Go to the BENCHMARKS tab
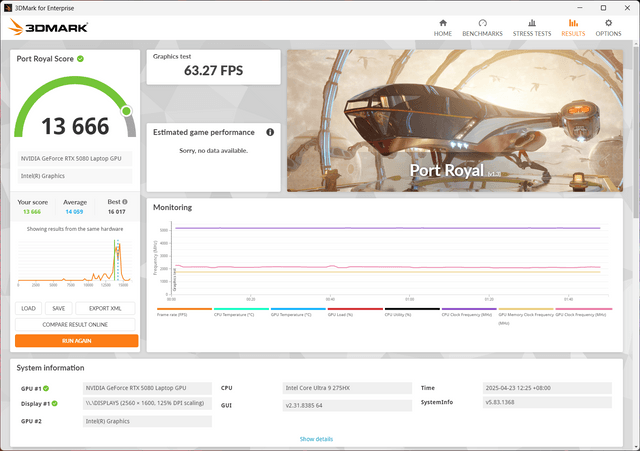 pos(482,28)
